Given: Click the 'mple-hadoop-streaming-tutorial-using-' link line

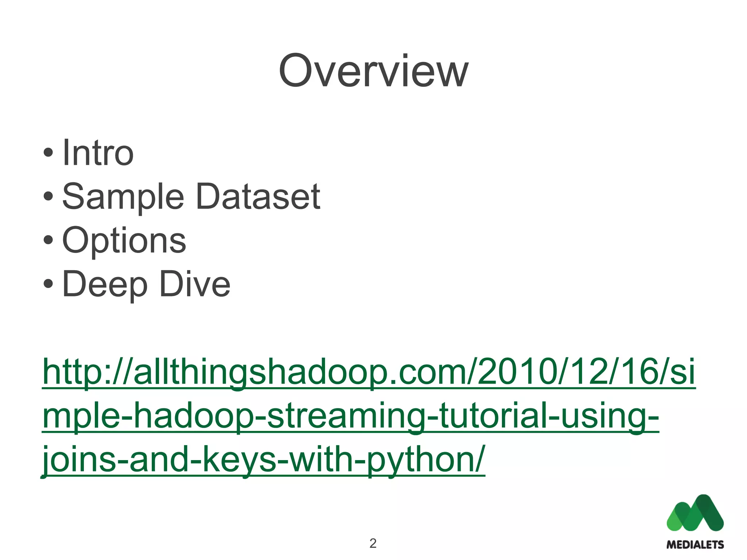Looking at the screenshot, I should point(351,416).
